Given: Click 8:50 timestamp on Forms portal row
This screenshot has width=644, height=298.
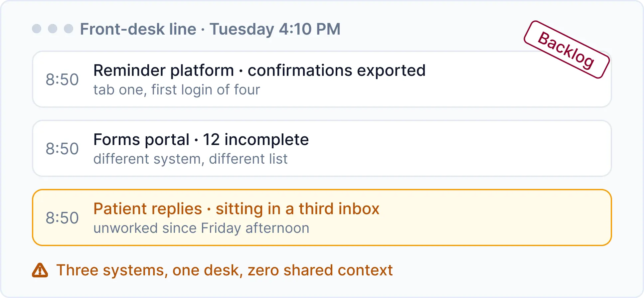Looking at the screenshot, I should (x=62, y=149).
